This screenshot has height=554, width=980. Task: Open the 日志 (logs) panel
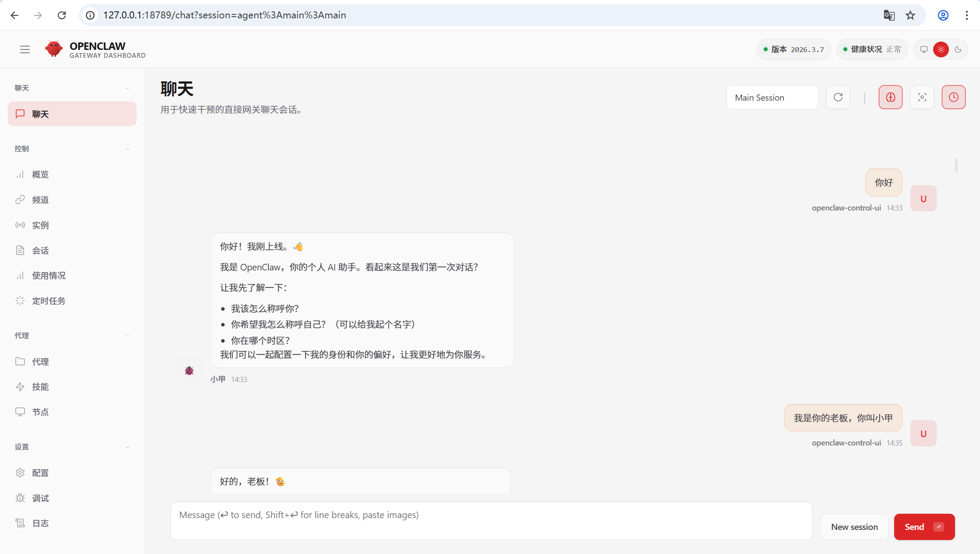point(40,523)
